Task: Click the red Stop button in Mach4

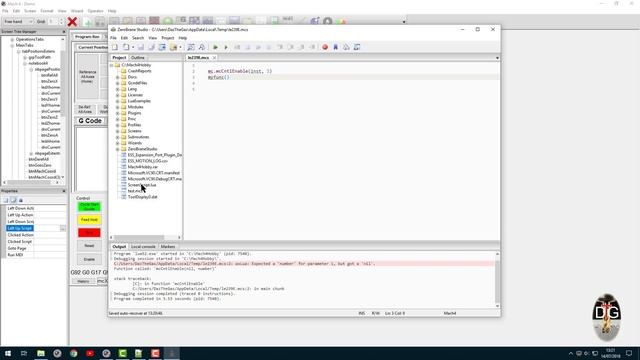Action: point(89,233)
